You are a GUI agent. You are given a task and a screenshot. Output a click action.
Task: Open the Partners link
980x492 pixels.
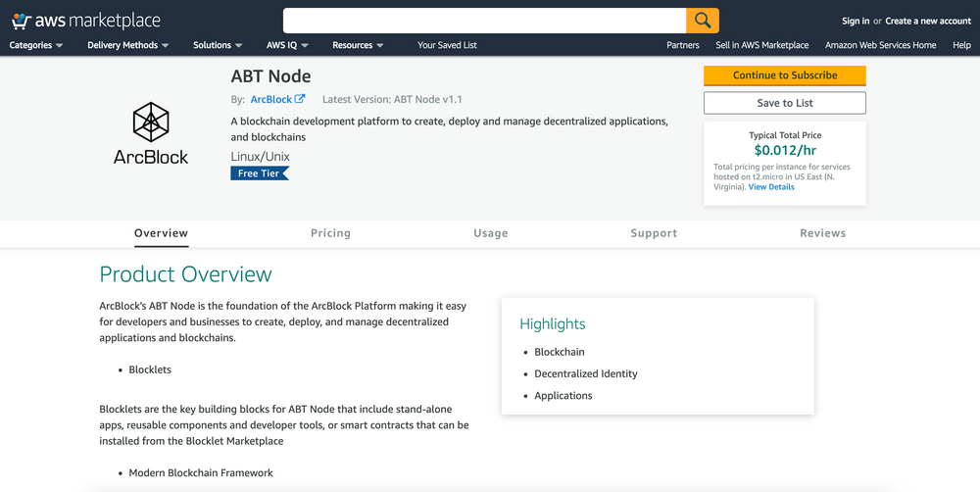682,45
